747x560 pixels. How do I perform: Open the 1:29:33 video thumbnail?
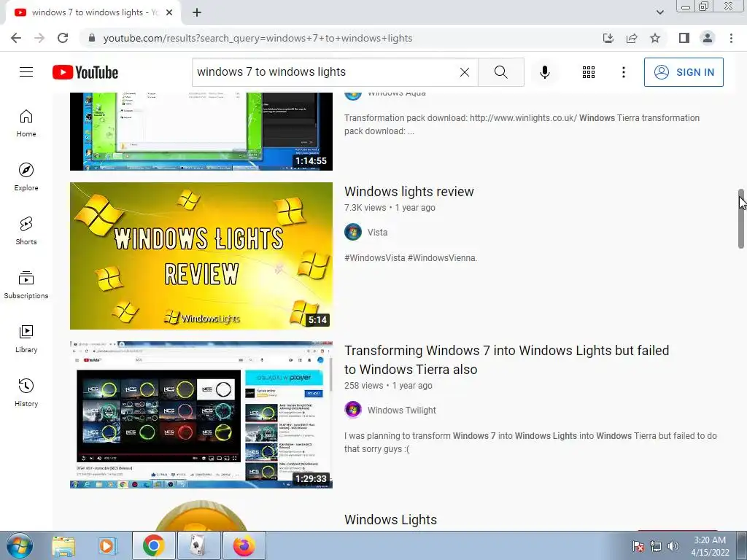(201, 415)
